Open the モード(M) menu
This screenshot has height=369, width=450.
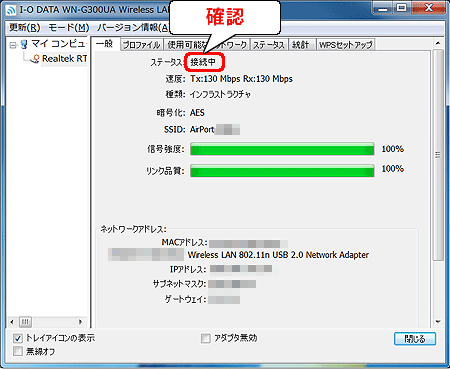point(69,27)
